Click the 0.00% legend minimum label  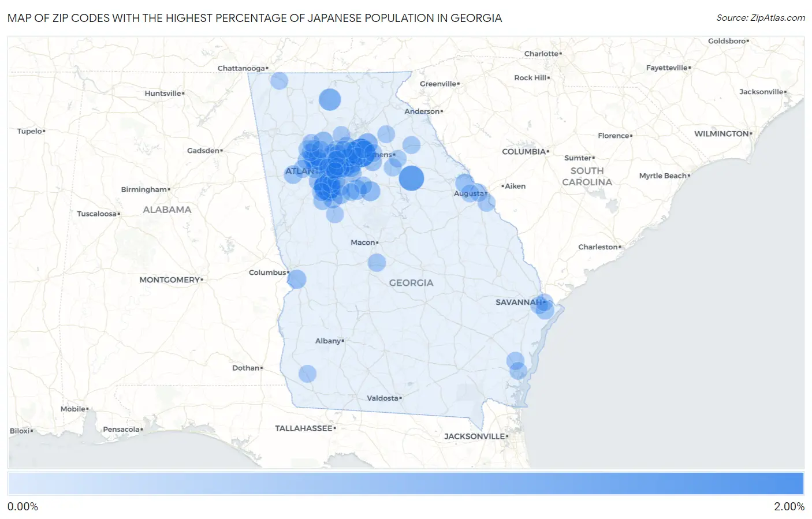click(x=23, y=507)
